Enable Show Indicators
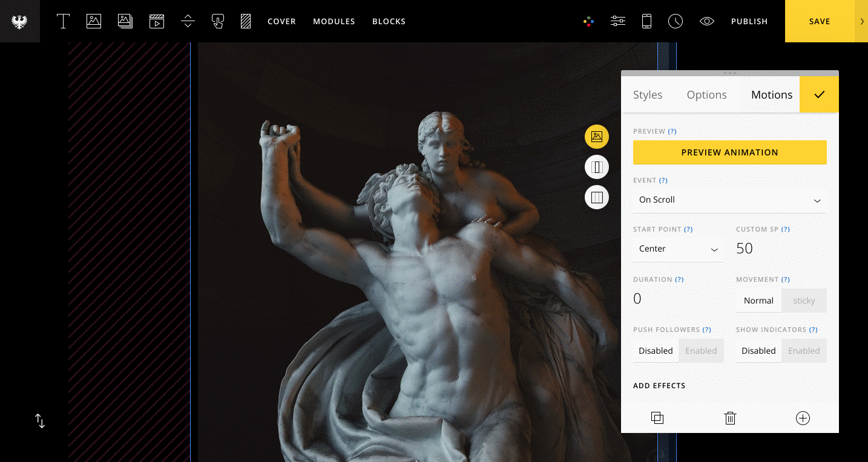 click(x=804, y=351)
